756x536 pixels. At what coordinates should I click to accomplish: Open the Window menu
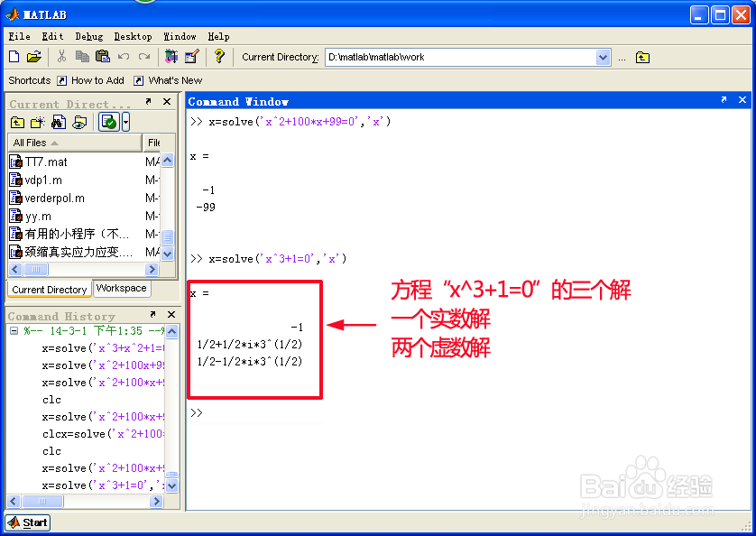coord(180,36)
